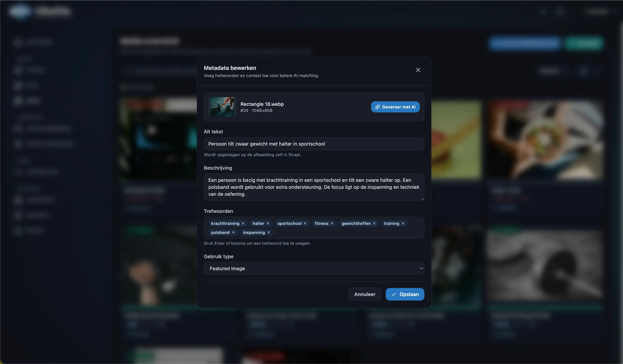Click the #24 · 1048×858 file info
Viewport: 623px width, 364px height.
256,111
